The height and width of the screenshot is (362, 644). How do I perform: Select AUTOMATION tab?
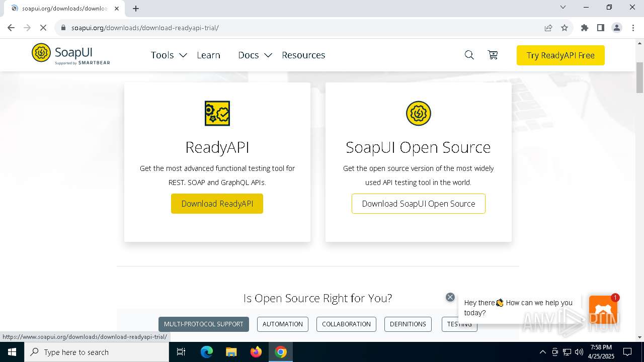[283, 324]
